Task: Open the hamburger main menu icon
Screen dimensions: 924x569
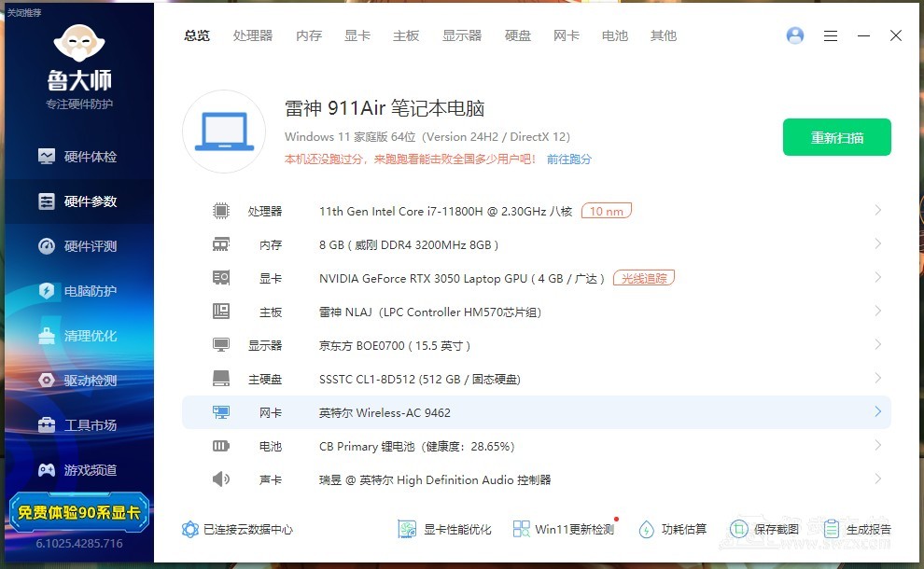Action: (x=831, y=35)
